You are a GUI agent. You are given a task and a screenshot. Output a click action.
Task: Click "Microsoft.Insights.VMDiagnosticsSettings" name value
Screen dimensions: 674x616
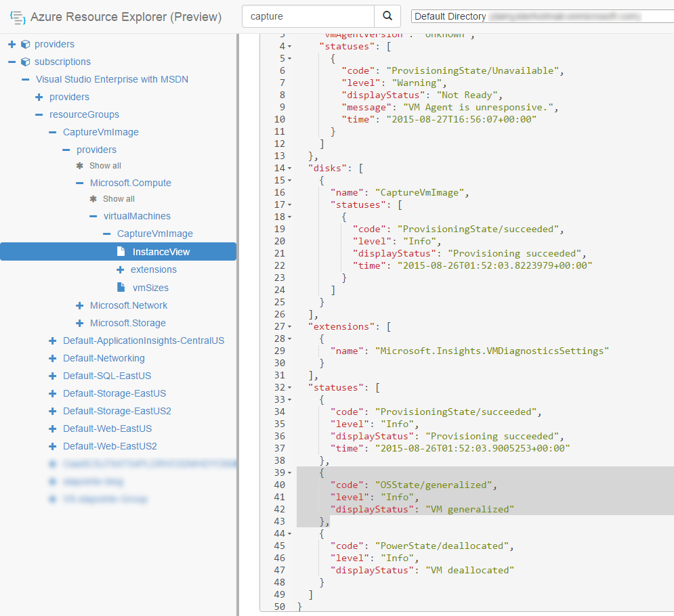[492, 351]
